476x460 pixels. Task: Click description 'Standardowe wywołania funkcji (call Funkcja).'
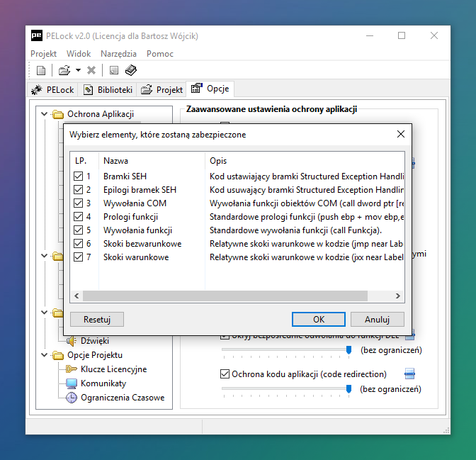[x=295, y=230]
